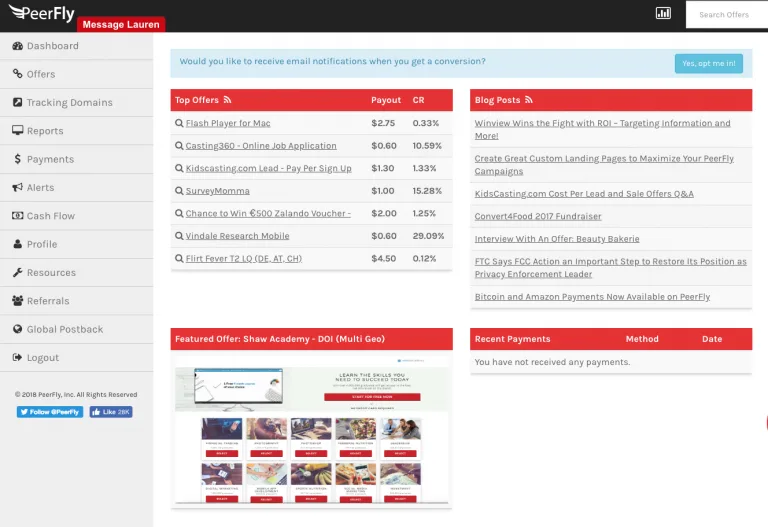Open the Top Offers RSS feed icon
The image size is (768, 527).
click(x=227, y=100)
